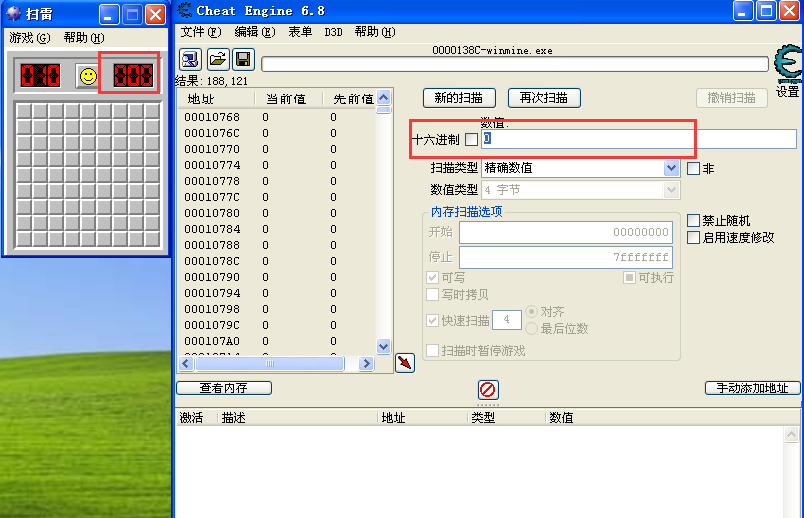Click the save floppy disk icon

point(244,59)
